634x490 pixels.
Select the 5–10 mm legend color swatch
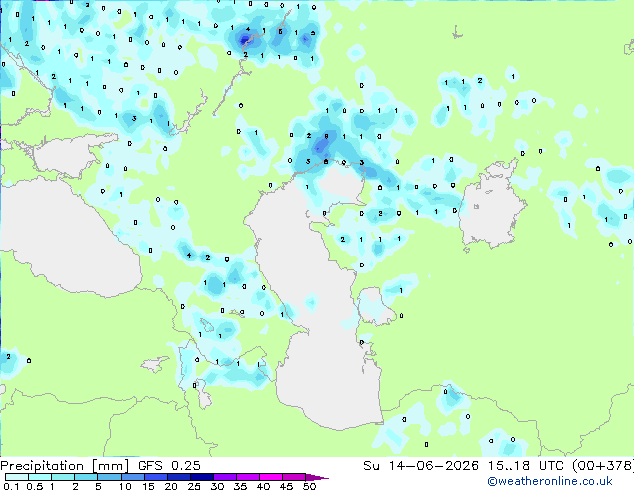[109, 477]
